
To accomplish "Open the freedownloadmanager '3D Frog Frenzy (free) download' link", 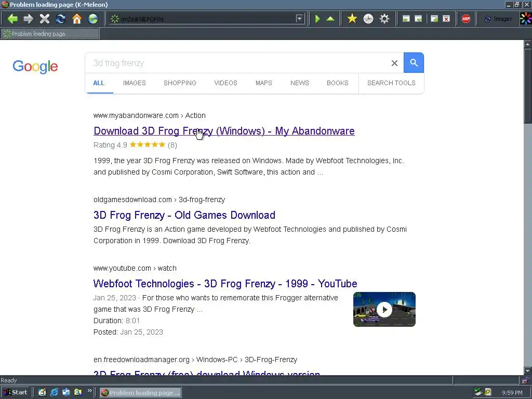I will click(207, 372).
